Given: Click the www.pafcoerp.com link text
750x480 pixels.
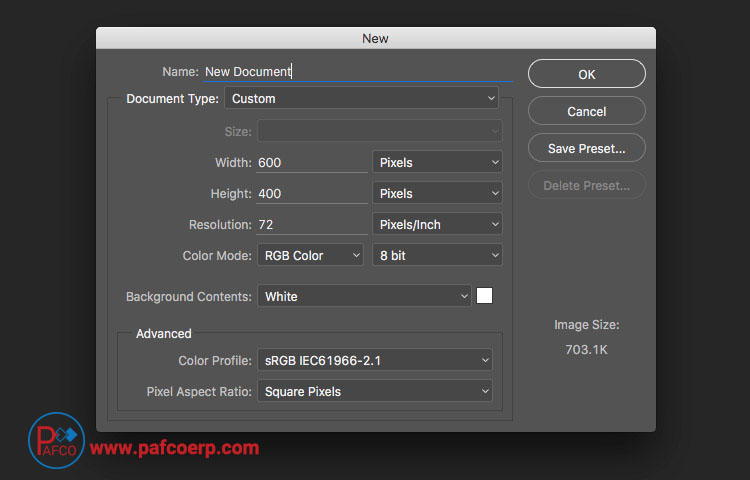Looking at the screenshot, I should click(x=175, y=448).
